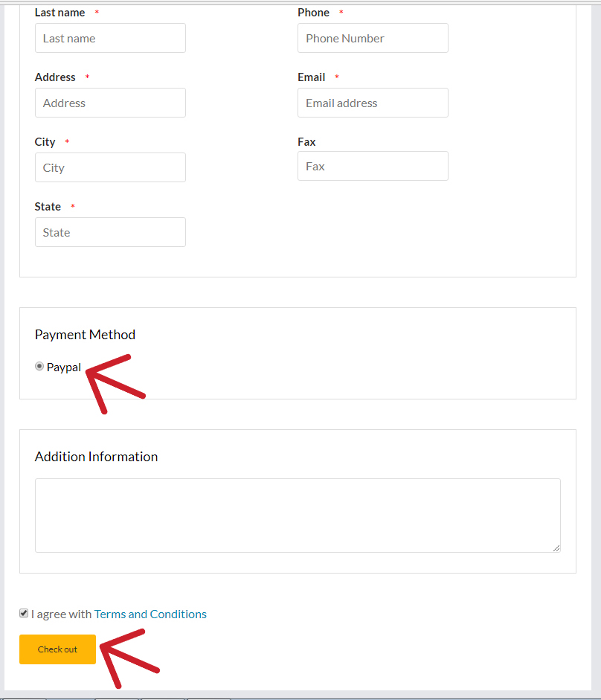Click the Phone label above its field
The image size is (601, 700).
tap(313, 13)
